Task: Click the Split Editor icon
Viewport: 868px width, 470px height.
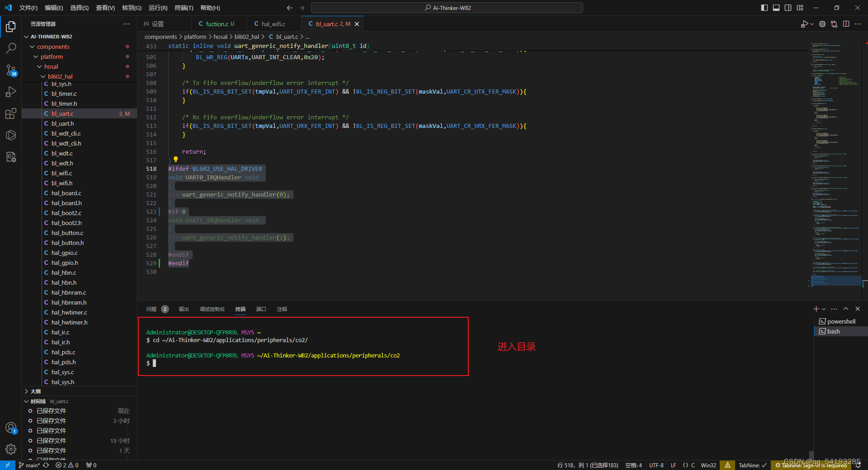Action: point(846,24)
